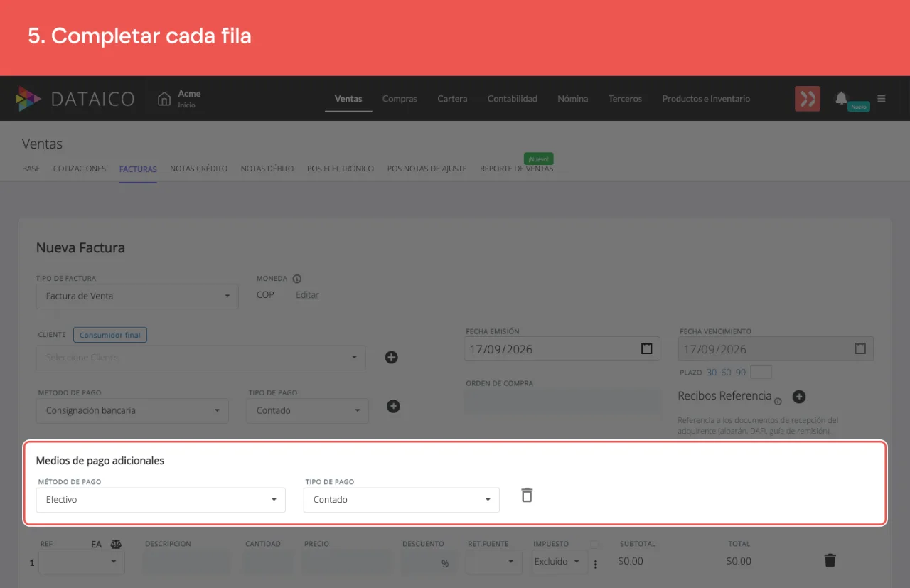Image resolution: width=910 pixels, height=588 pixels.
Task: Set plazo to 30 days
Action: click(712, 373)
